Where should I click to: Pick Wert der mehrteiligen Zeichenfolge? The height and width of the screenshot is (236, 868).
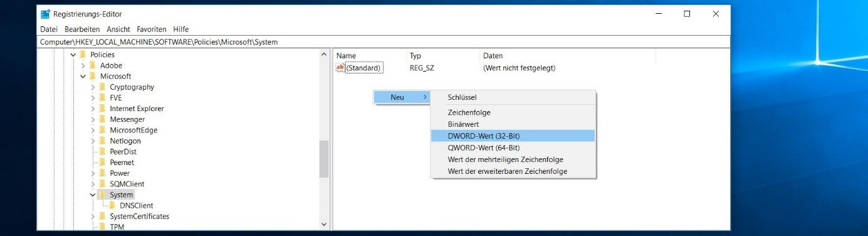pos(513,159)
